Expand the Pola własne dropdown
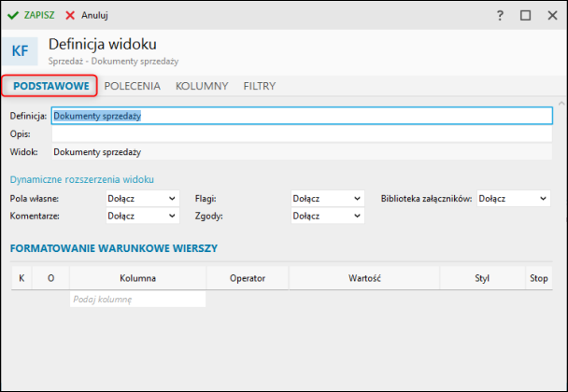Image resolution: width=568 pixels, height=392 pixels. click(143, 199)
